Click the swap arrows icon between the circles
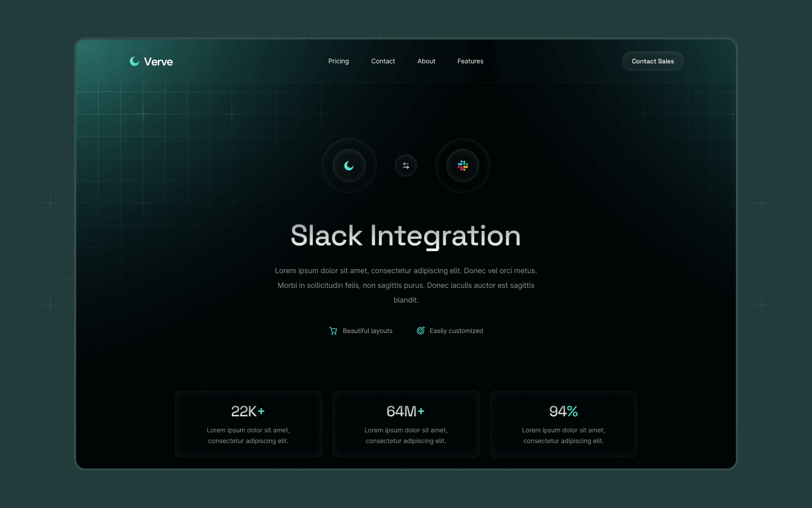 [406, 165]
